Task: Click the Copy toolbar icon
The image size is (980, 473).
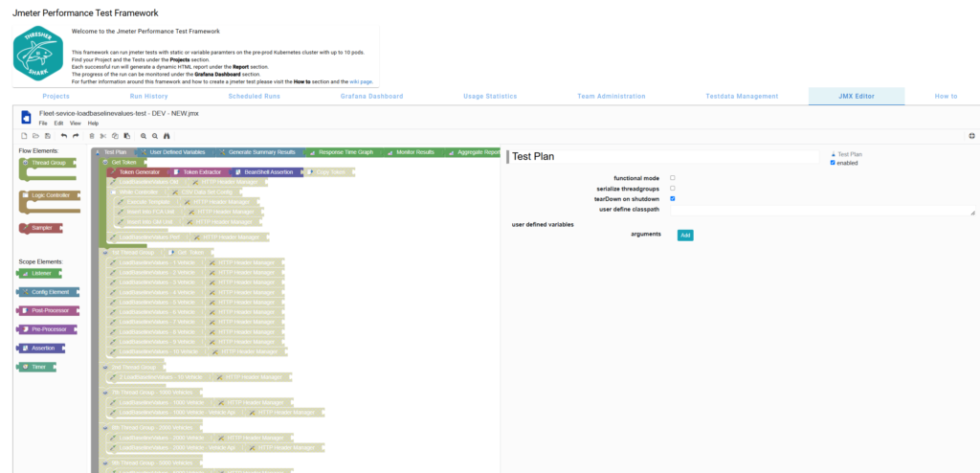Action: click(x=115, y=136)
